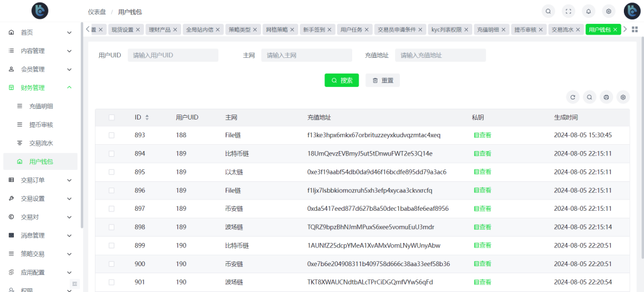Check the checkbox for row ID 893
Viewport: 644px width, 292px height.
pos(111,135)
